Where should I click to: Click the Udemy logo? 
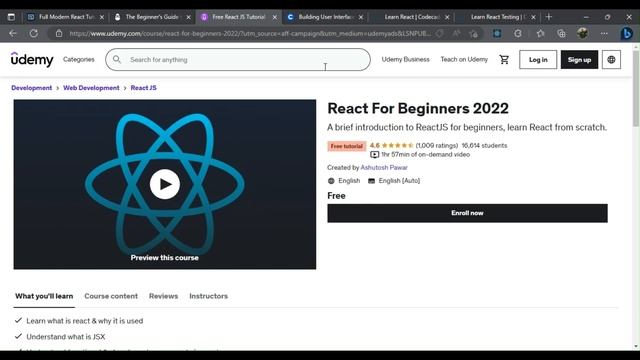(32, 60)
